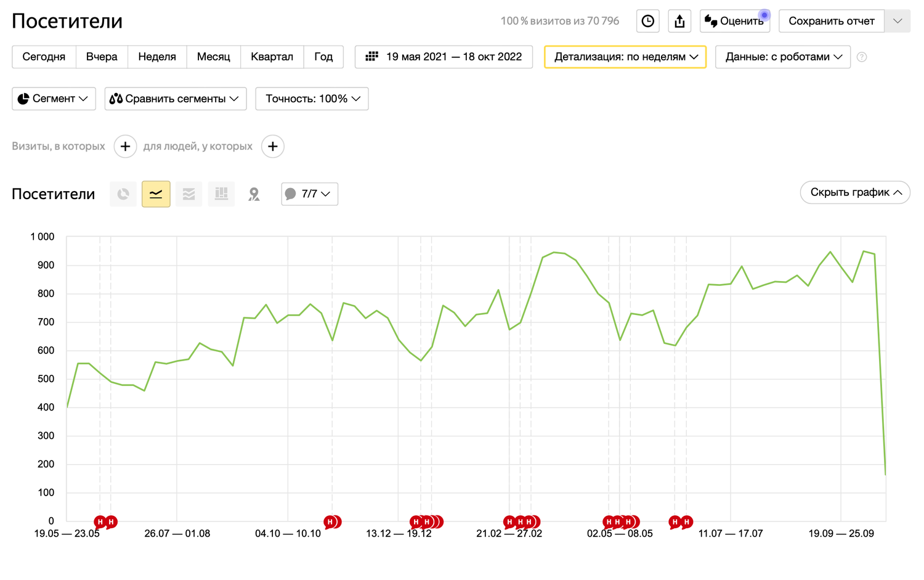Click the first note marker near 19.05 — 23.05
Viewport: 924px width, 580px height.
click(100, 522)
